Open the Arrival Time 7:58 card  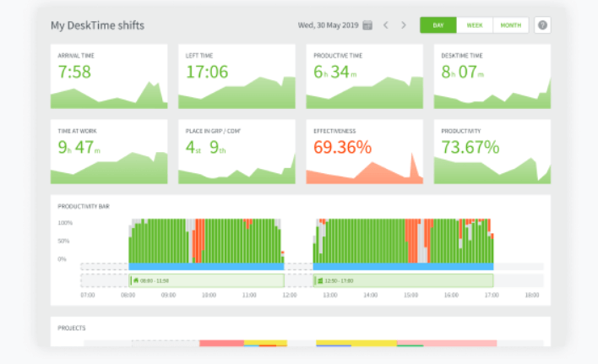coord(109,76)
